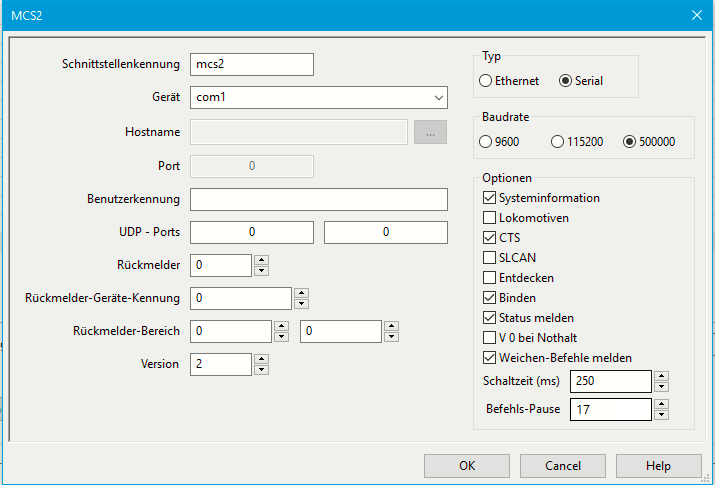Screen dimensions: 715x485
Task: Uncheck the Systeminformation option
Action: (x=489, y=198)
